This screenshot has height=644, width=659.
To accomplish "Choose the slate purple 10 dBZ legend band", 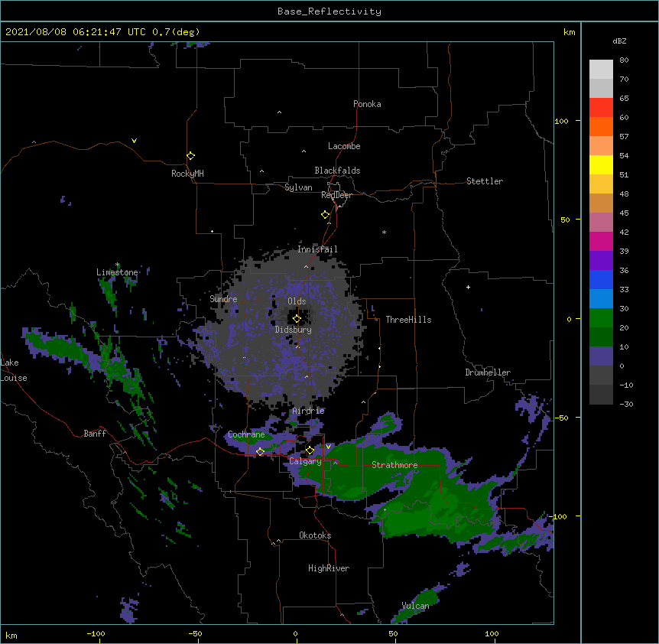I will click(601, 356).
